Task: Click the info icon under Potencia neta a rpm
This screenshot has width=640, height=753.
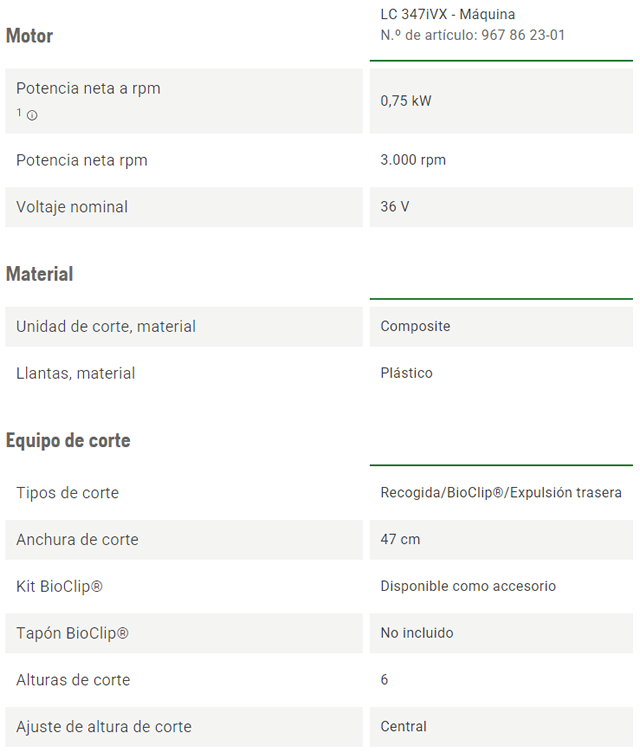Action: coord(32,115)
